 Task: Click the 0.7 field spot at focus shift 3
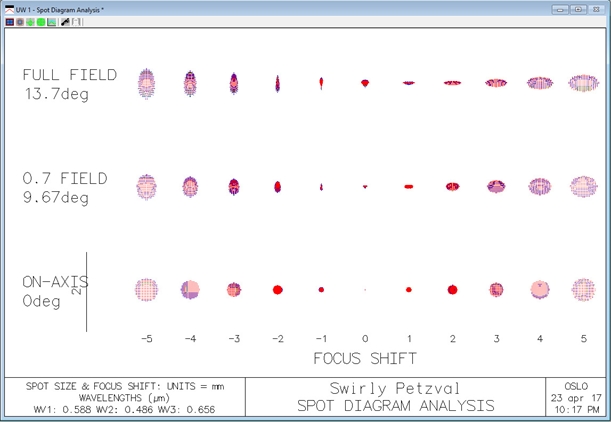tap(496, 187)
